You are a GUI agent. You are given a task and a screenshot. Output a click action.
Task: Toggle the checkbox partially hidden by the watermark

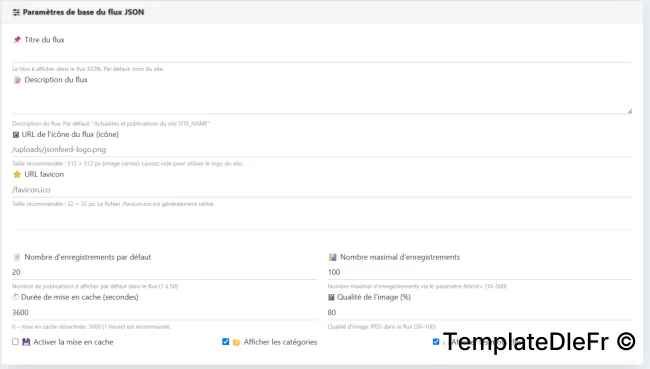pyautogui.click(x=436, y=342)
